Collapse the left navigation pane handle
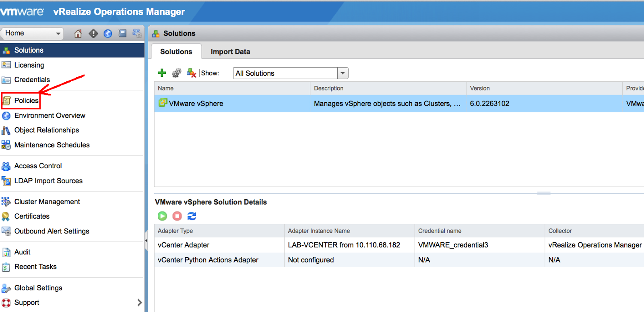Screen dimensions: 644x312 point(146,240)
